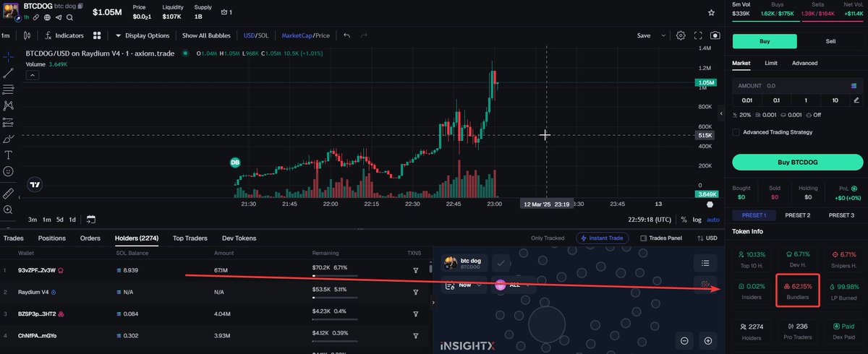The width and height of the screenshot is (868, 354).
Task: Select the text annotation tool
Action: point(8,155)
